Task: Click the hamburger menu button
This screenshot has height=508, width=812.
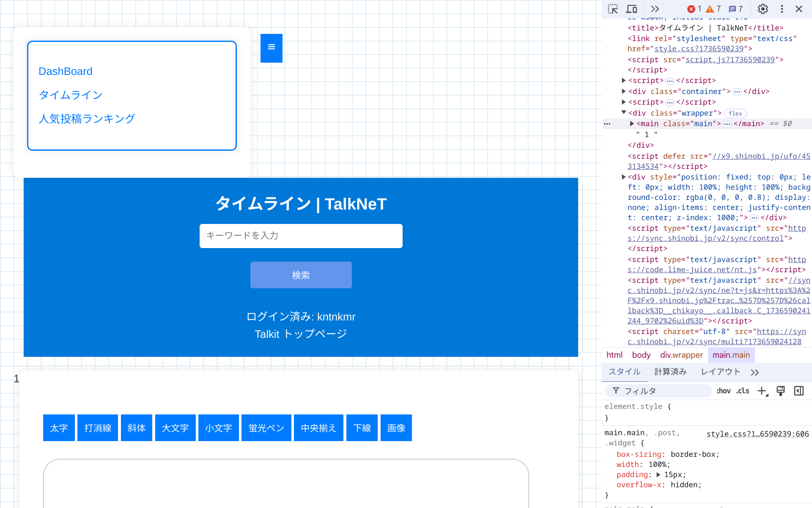Action: pos(272,48)
